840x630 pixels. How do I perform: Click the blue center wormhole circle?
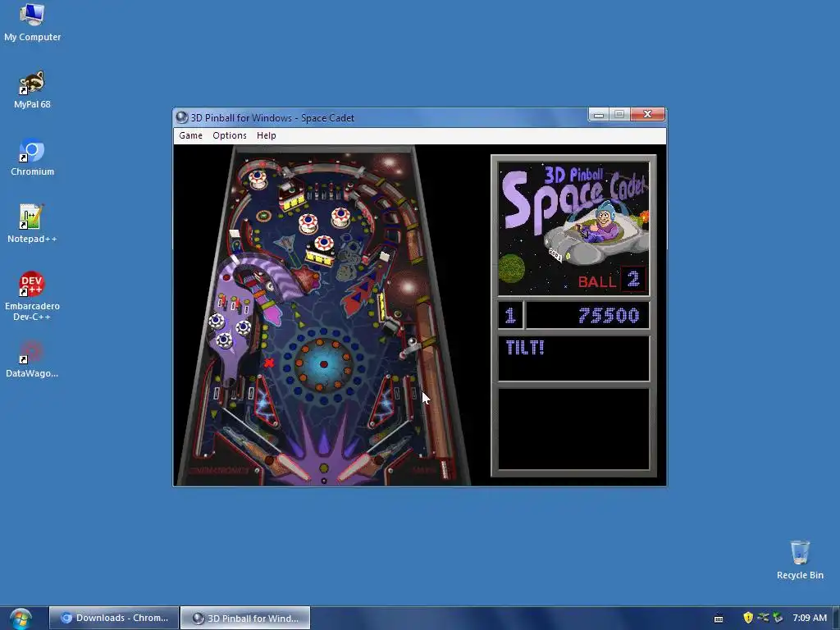(x=323, y=364)
